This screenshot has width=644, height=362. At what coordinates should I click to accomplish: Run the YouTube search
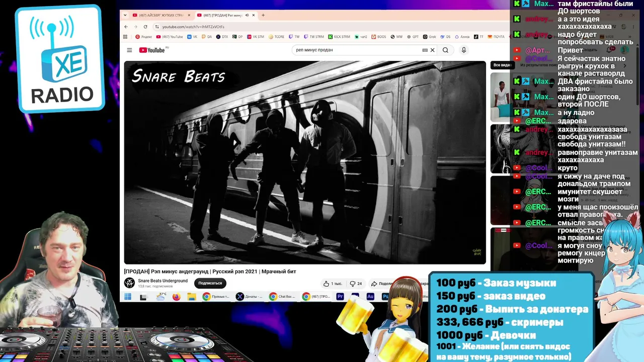coord(445,50)
